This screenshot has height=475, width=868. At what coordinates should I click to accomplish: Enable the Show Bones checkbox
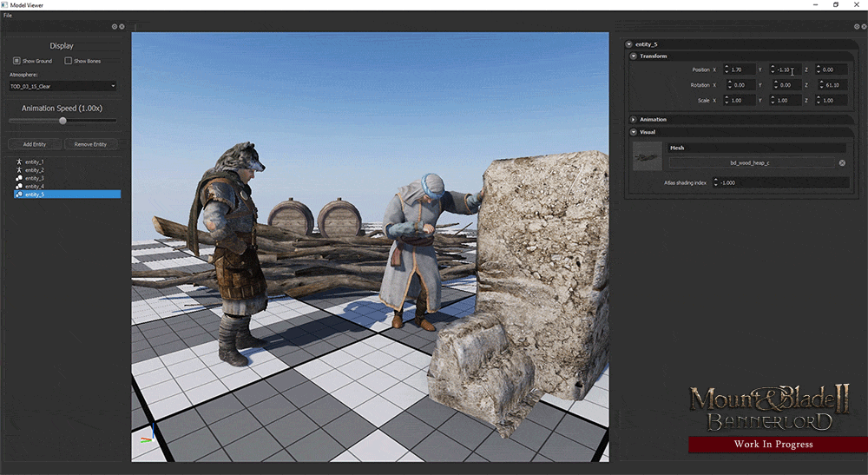click(x=69, y=61)
